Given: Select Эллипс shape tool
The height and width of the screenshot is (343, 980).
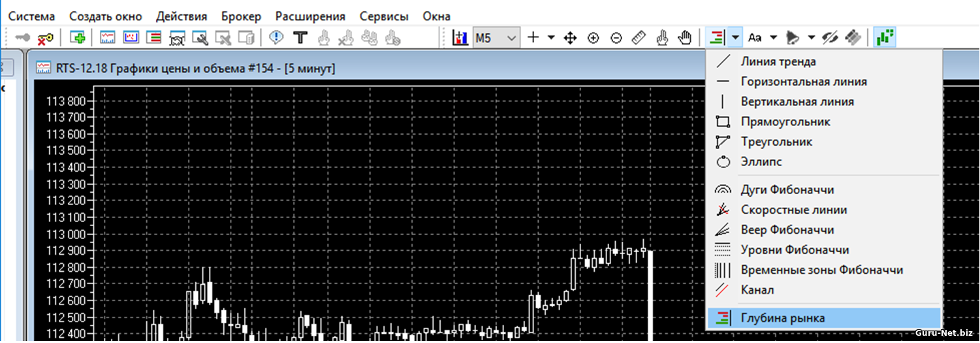Looking at the screenshot, I should (823, 161).
